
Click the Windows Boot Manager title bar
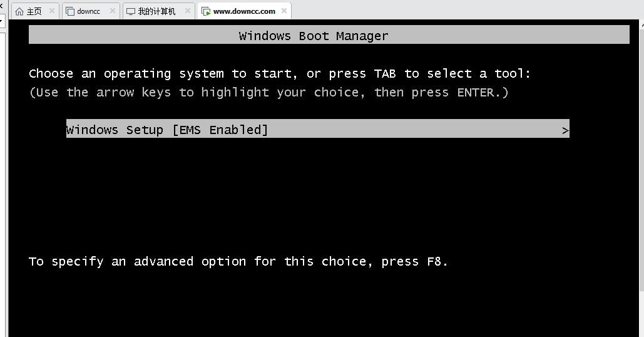(329, 35)
